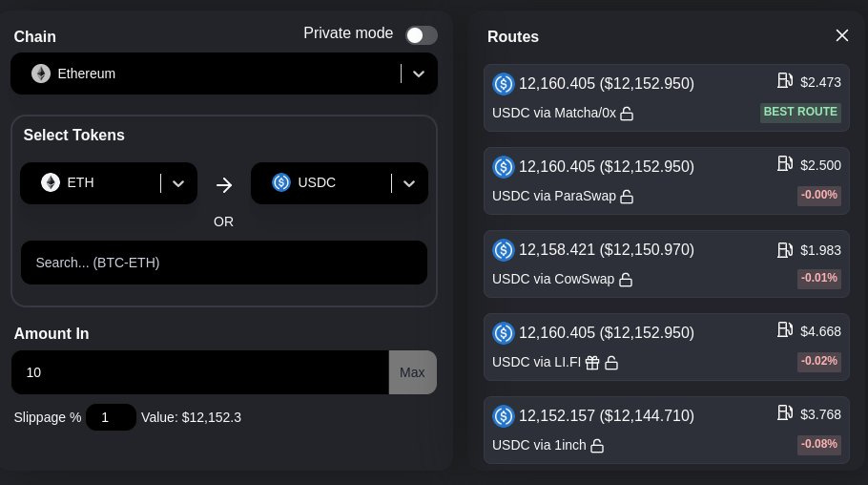Click the unlock icon beside Matcha/0x
This screenshot has width=868, height=485.
(x=627, y=114)
